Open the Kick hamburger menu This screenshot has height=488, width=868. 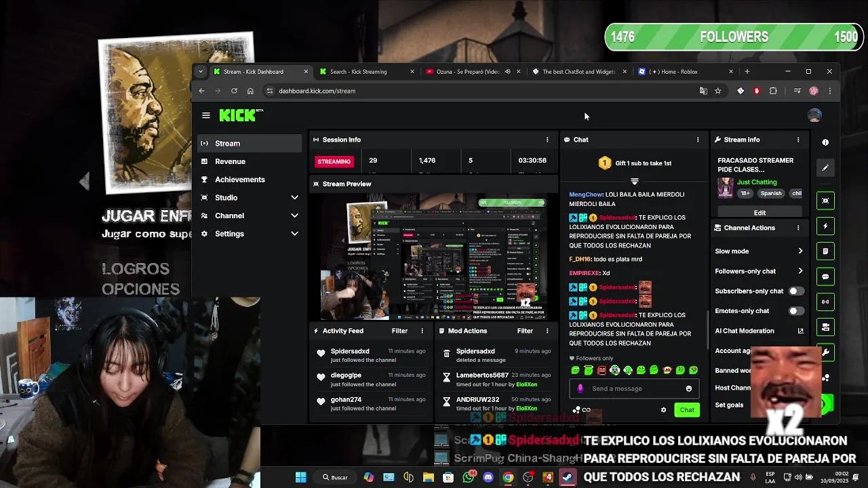coord(206,115)
